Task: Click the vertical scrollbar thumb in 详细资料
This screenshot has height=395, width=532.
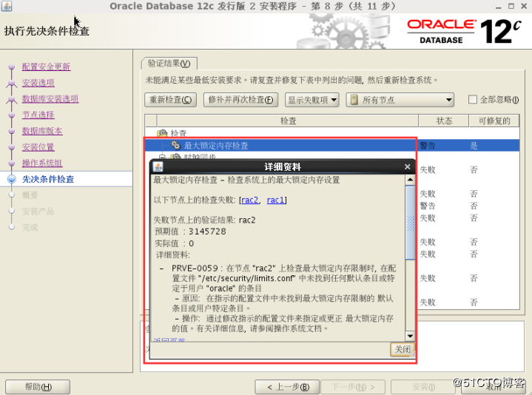Action: click(x=410, y=223)
